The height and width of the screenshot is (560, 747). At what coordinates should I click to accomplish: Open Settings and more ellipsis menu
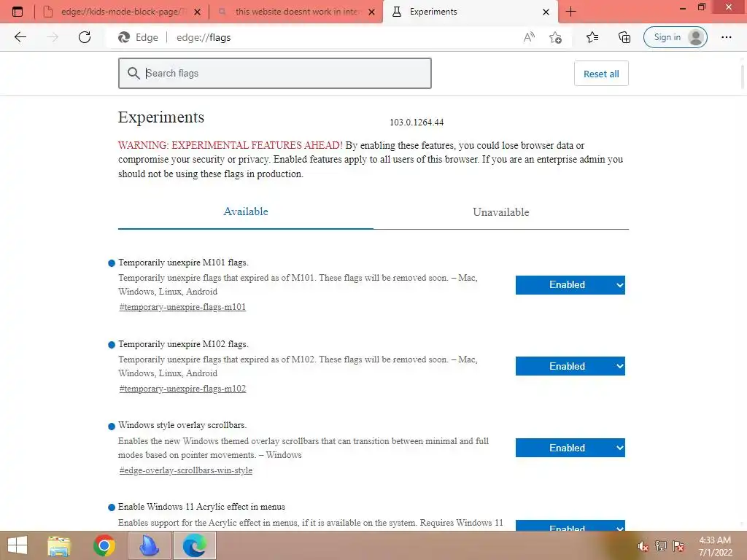[726, 37]
